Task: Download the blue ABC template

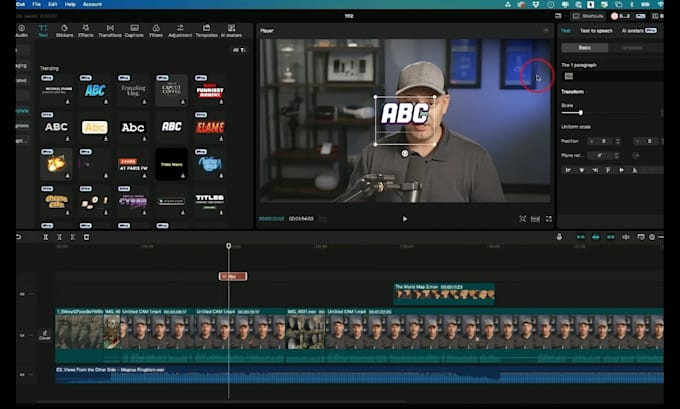Action: (106, 102)
